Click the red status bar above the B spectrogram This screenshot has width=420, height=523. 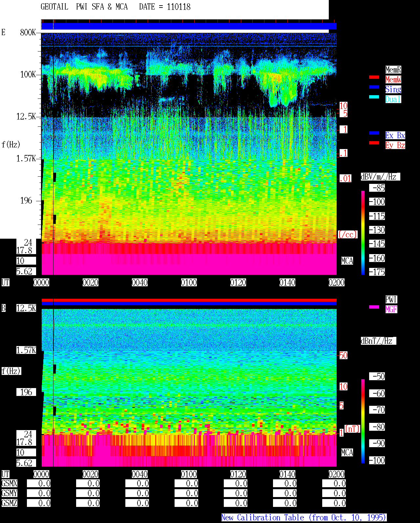(189, 300)
